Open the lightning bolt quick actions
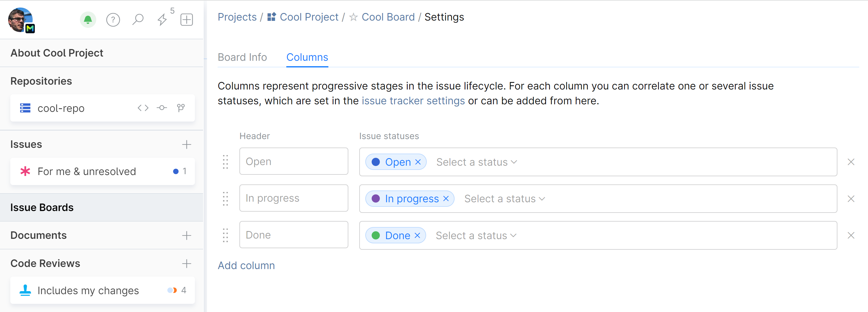The height and width of the screenshot is (312, 868). tap(163, 20)
